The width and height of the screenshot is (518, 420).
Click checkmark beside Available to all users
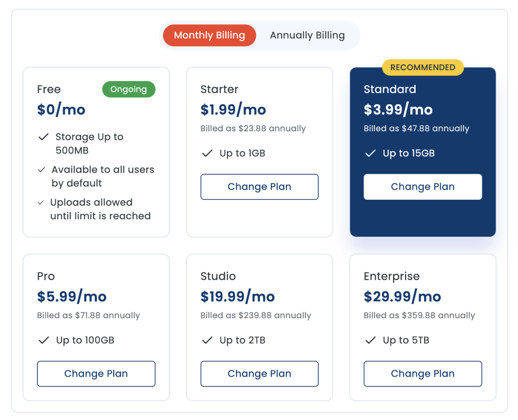41,170
